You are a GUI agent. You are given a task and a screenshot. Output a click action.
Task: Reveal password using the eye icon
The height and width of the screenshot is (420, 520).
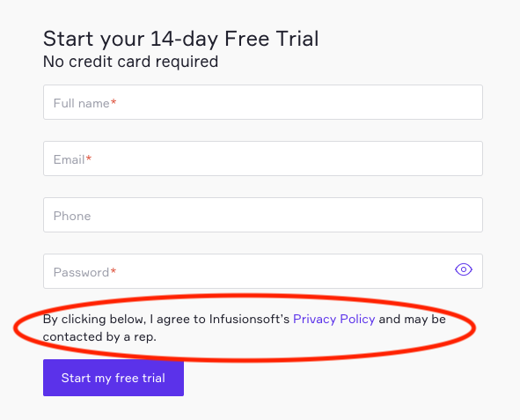464,269
